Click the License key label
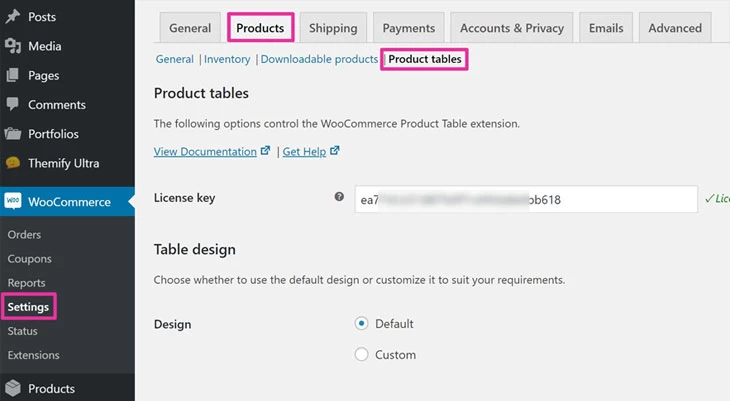This screenshot has height=401, width=730. pyautogui.click(x=184, y=197)
